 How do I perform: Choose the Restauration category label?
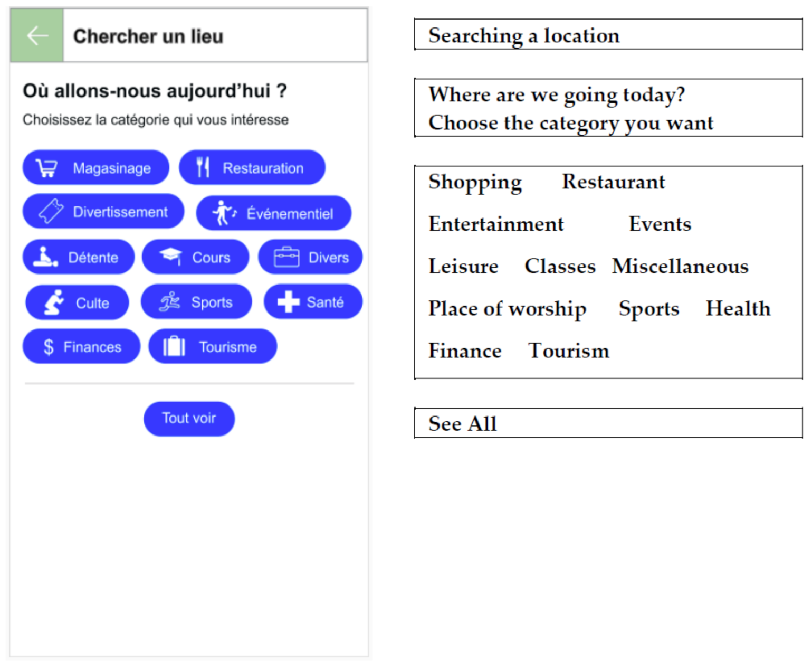click(x=263, y=168)
